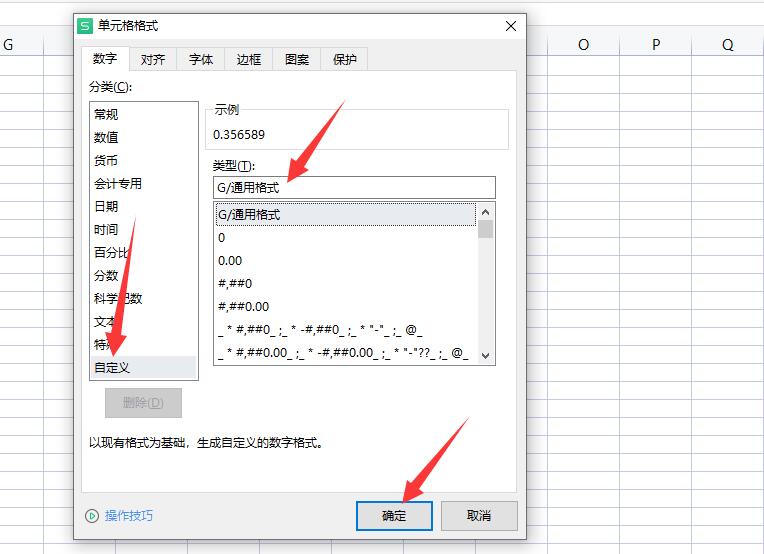Screen dimensions: 764x554
Task: Choose 数值 category
Action: [106, 138]
